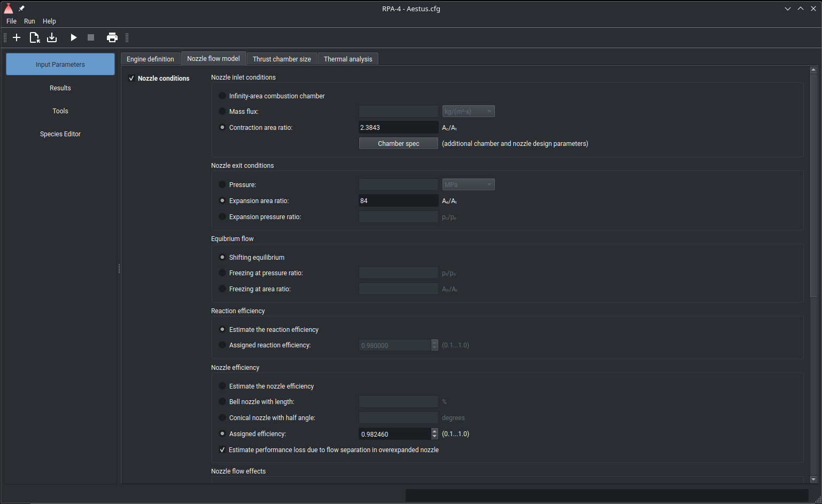Click the Chamber spec button

pyautogui.click(x=398, y=144)
